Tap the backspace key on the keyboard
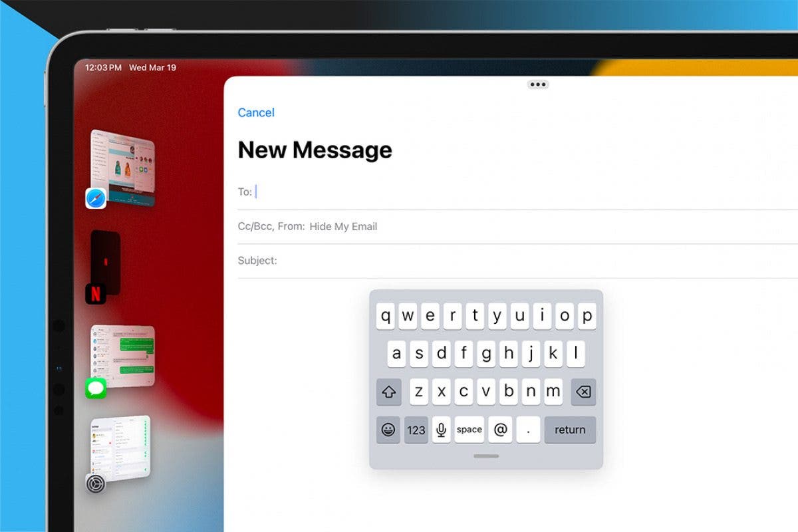This screenshot has width=798, height=532. [x=583, y=392]
